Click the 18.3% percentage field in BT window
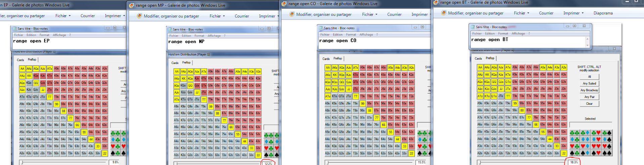The width and height of the screenshot is (644, 165). tap(574, 162)
